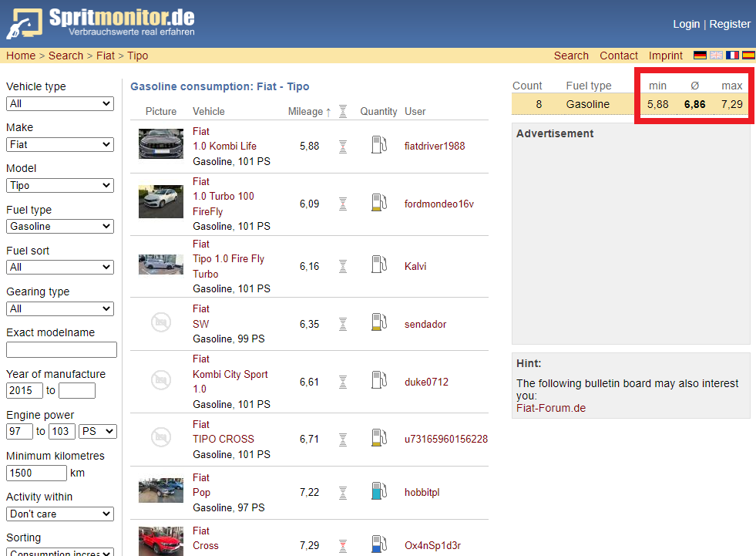
Task: Switch site language to French flag
Action: pyautogui.click(x=732, y=55)
